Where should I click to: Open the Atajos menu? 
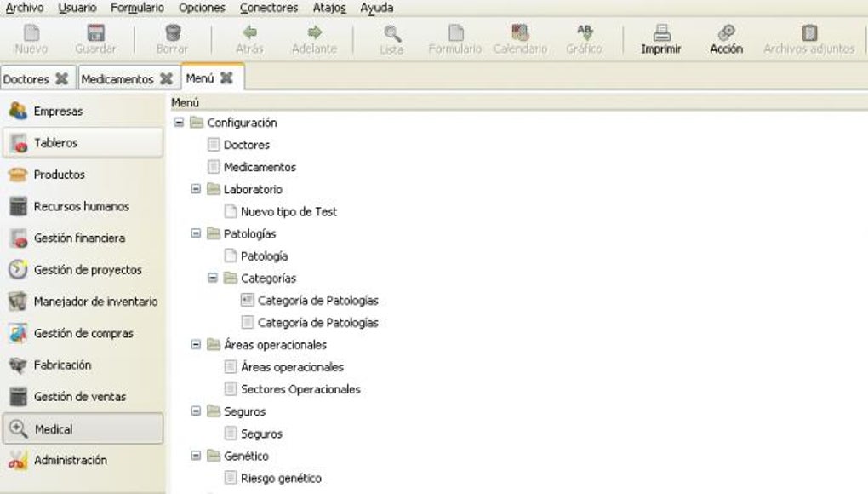pos(329,8)
